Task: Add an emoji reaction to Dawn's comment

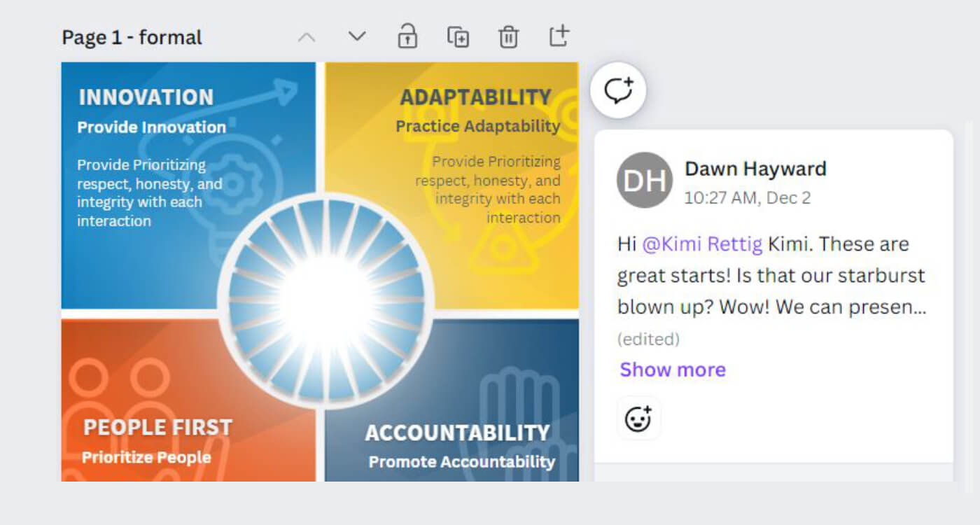Action: coord(638,419)
